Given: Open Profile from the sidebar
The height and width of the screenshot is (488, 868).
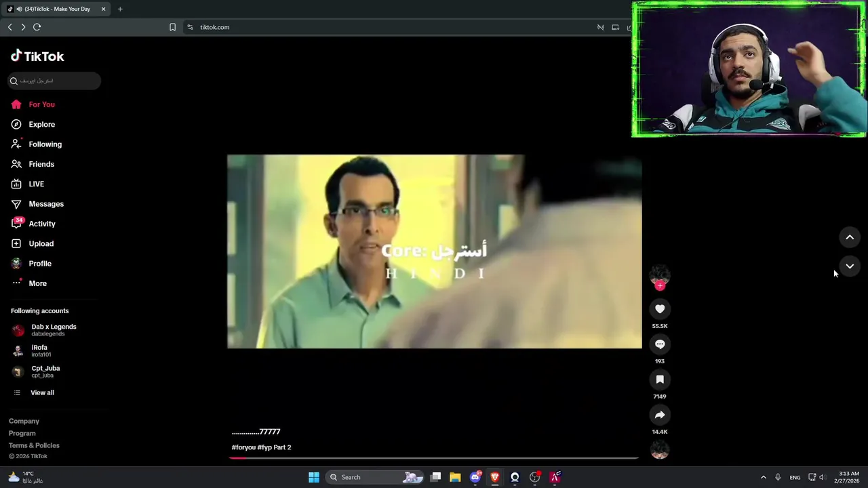Looking at the screenshot, I should (31, 264).
